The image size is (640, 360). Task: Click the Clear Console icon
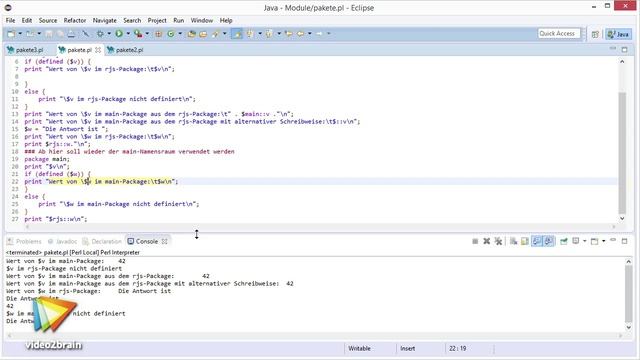click(x=513, y=242)
